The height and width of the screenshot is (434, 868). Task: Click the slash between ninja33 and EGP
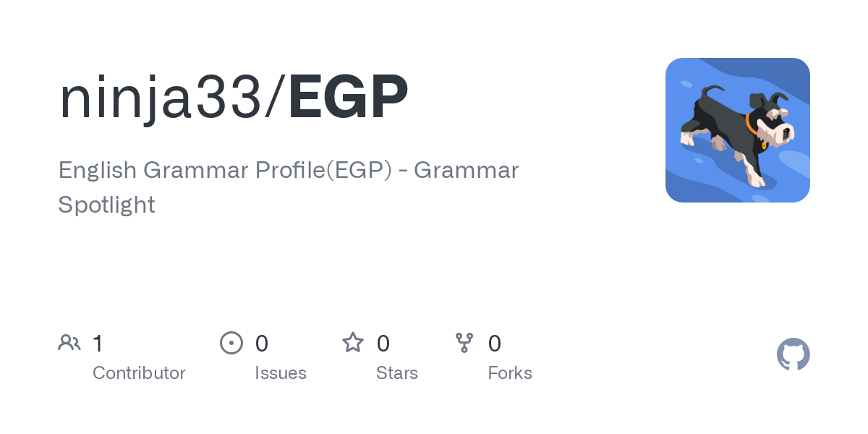tap(276, 97)
